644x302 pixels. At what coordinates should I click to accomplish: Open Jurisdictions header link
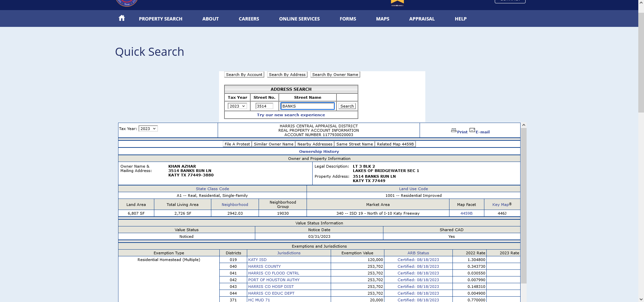click(289, 253)
